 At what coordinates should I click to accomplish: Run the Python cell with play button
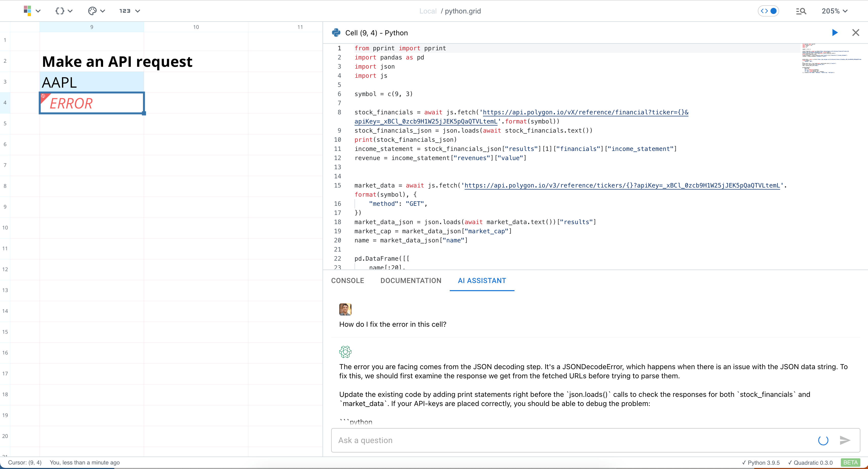835,33
